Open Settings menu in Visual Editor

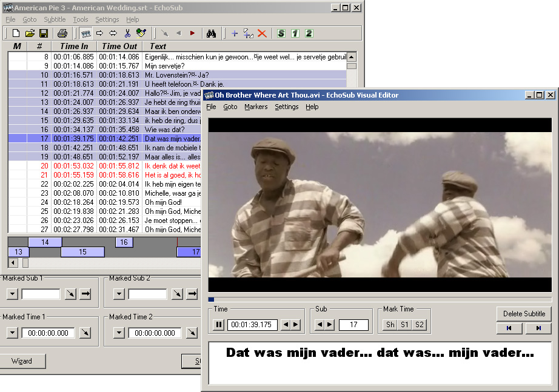(287, 107)
